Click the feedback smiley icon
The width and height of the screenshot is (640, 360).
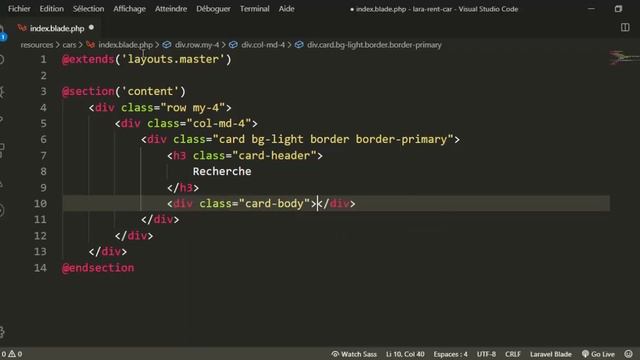[x=628, y=354]
